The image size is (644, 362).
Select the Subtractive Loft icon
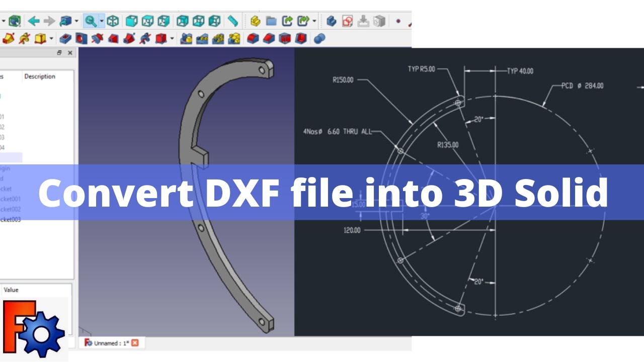pyautogui.click(x=113, y=38)
